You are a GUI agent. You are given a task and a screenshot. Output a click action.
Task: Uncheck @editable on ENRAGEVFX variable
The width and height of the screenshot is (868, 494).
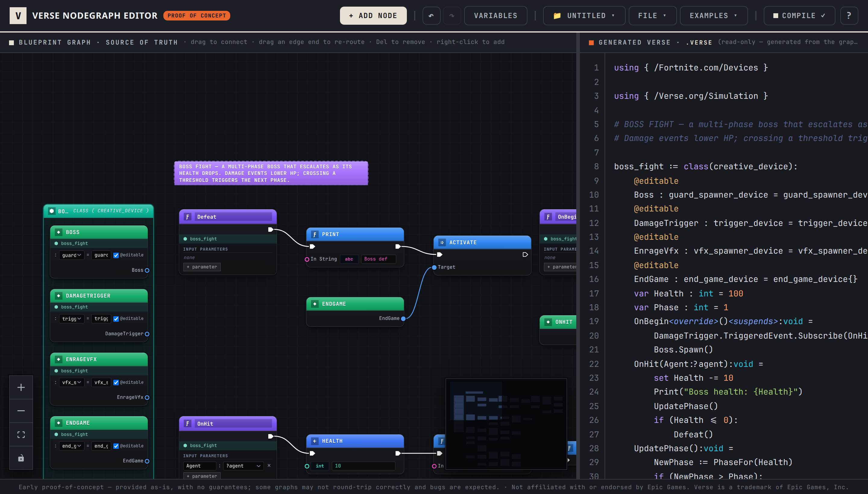[x=116, y=382]
